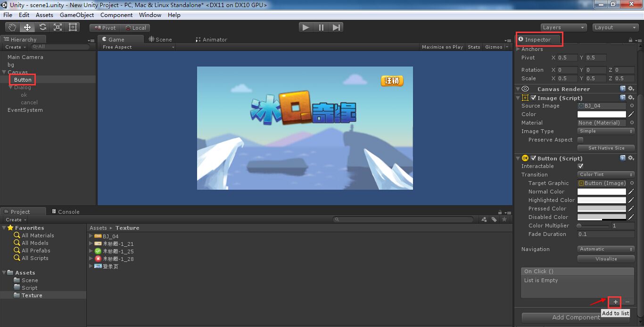This screenshot has width=644, height=327.
Task: Open the GameObject menu
Action: (76, 15)
